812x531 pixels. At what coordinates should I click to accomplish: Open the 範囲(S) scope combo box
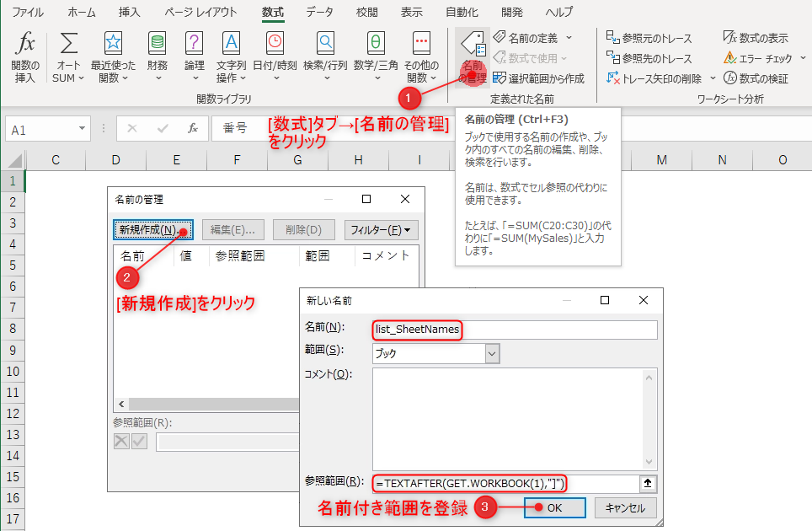point(435,354)
